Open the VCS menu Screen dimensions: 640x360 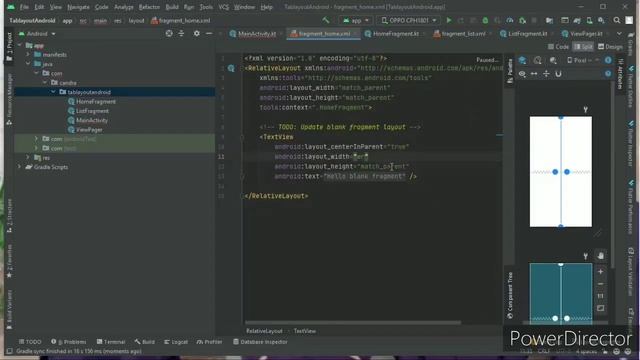tap(223, 7)
